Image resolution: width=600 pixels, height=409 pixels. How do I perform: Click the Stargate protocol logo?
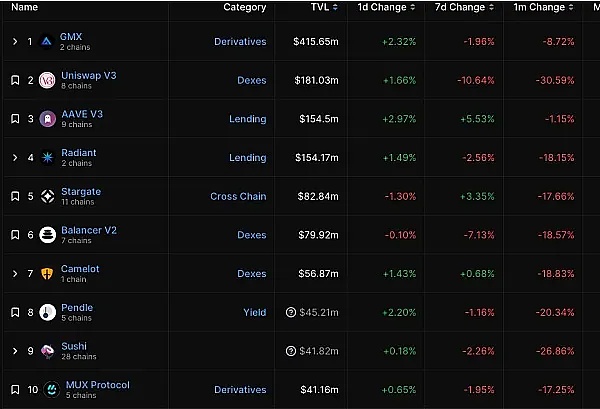pos(46,197)
